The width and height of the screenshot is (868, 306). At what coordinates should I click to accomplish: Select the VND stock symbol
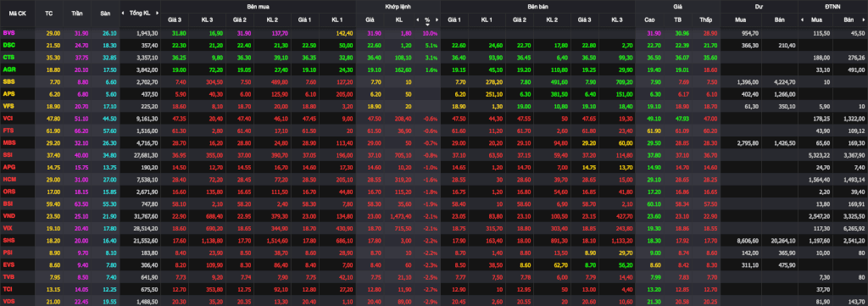click(8, 216)
